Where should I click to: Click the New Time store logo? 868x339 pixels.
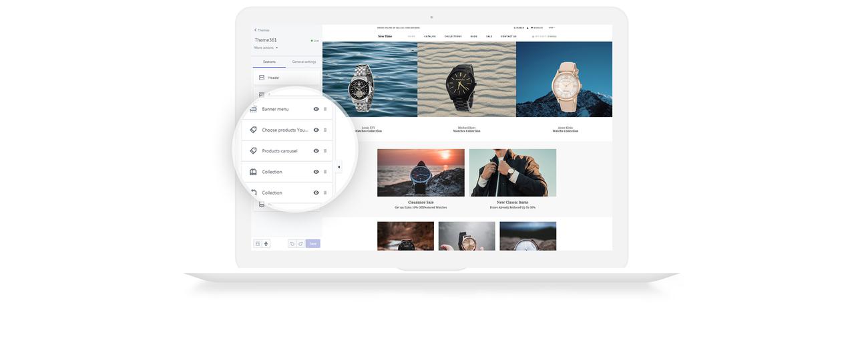tap(385, 36)
